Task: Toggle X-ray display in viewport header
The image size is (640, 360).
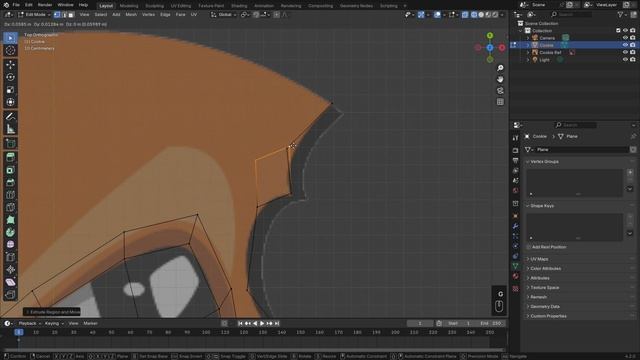Action: (x=465, y=15)
